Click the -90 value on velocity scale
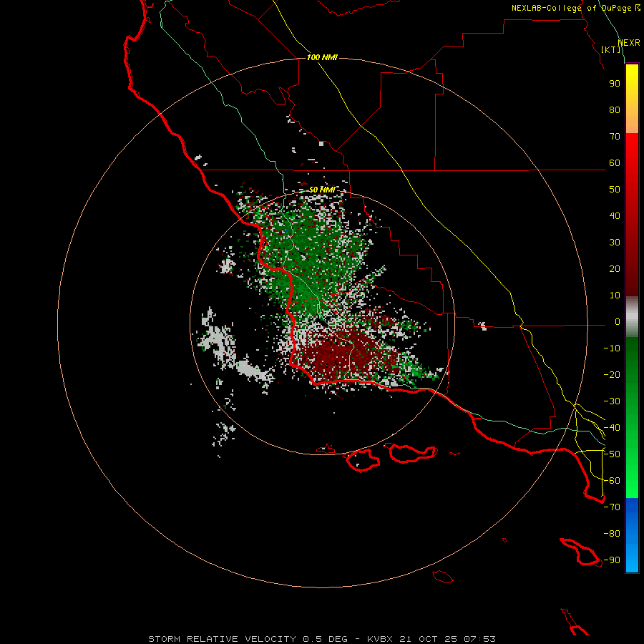The height and width of the screenshot is (644, 644). [x=612, y=560]
